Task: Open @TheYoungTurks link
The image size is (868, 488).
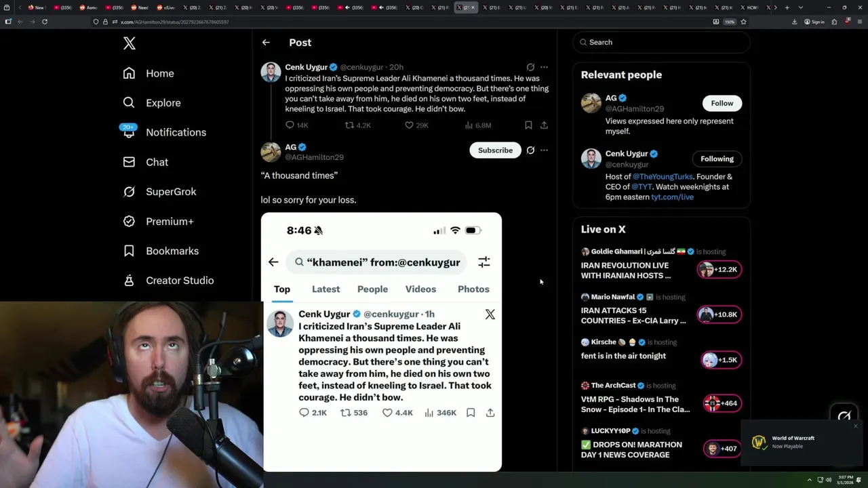Action: 663,177
